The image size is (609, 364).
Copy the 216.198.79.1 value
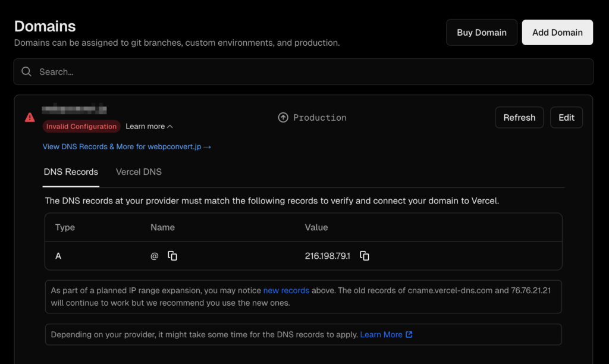coord(365,256)
